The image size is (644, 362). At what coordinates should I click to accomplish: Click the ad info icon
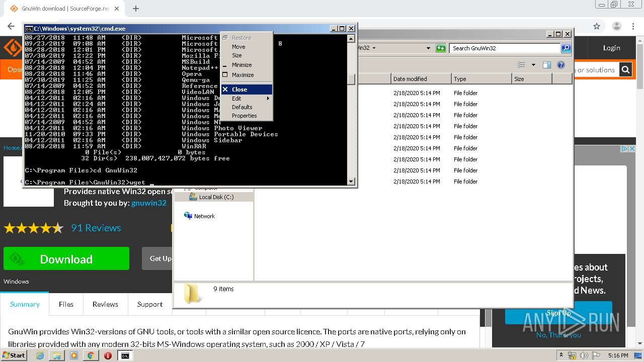click(624, 149)
